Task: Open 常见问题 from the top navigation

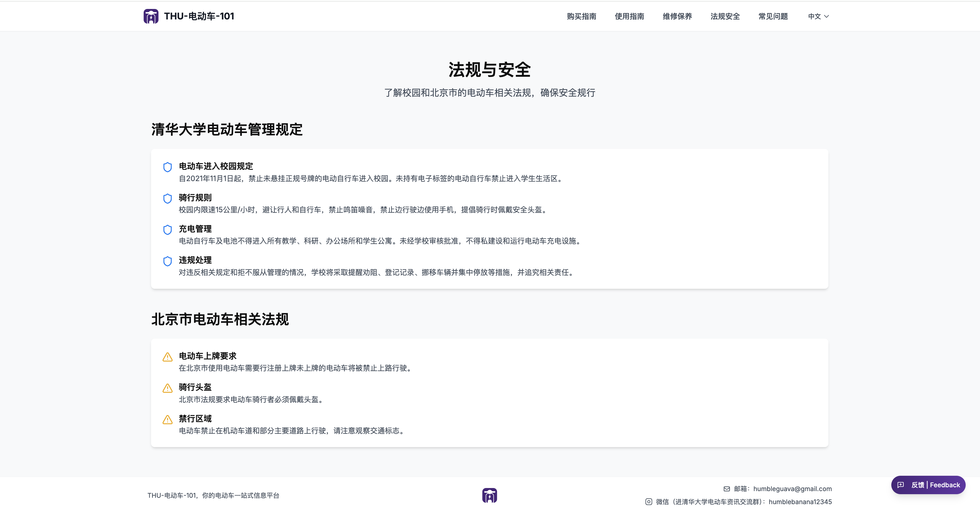Action: 773,16
